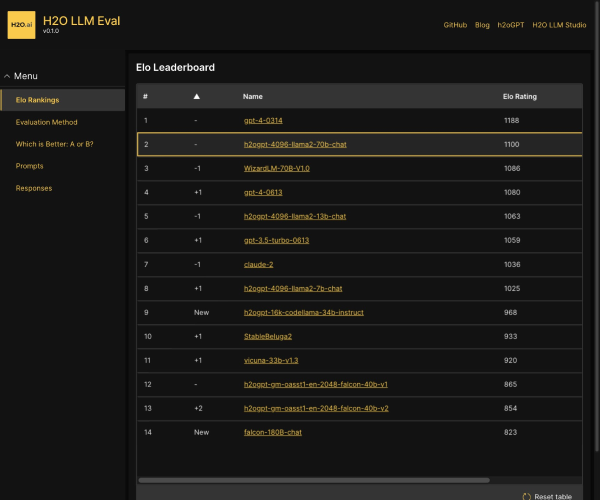
Task: Go to Which is Better: A or B?
Action: tap(54, 144)
